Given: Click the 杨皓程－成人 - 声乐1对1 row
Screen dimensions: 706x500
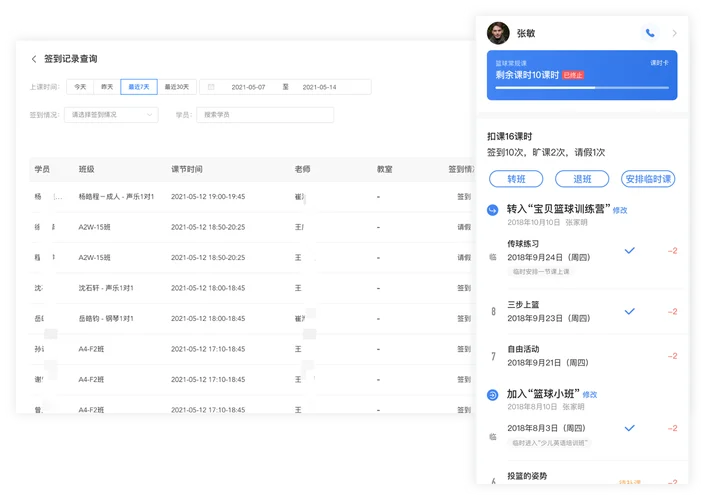Looking at the screenshot, I should click(x=252, y=197).
